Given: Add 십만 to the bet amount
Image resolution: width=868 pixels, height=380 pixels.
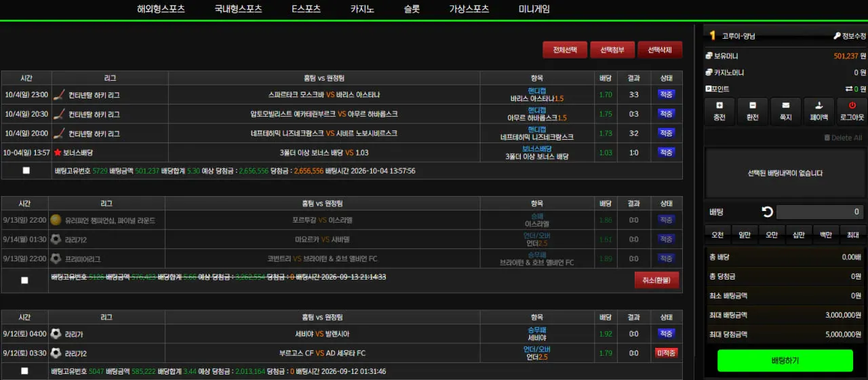Looking at the screenshot, I should point(799,235).
